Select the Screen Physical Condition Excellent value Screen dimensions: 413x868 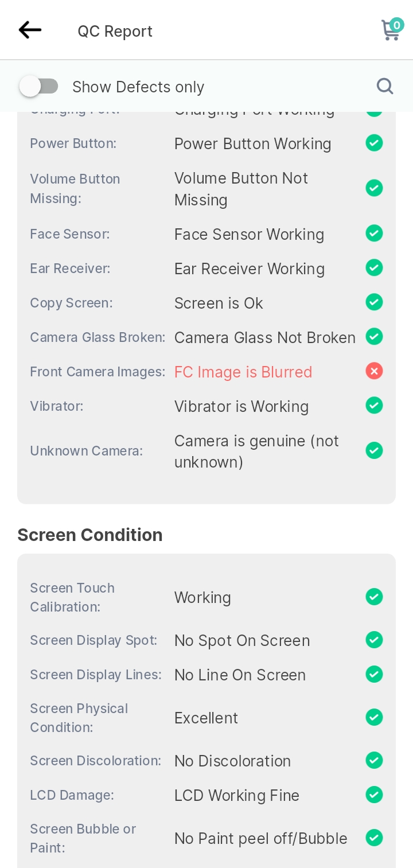pyautogui.click(x=206, y=718)
